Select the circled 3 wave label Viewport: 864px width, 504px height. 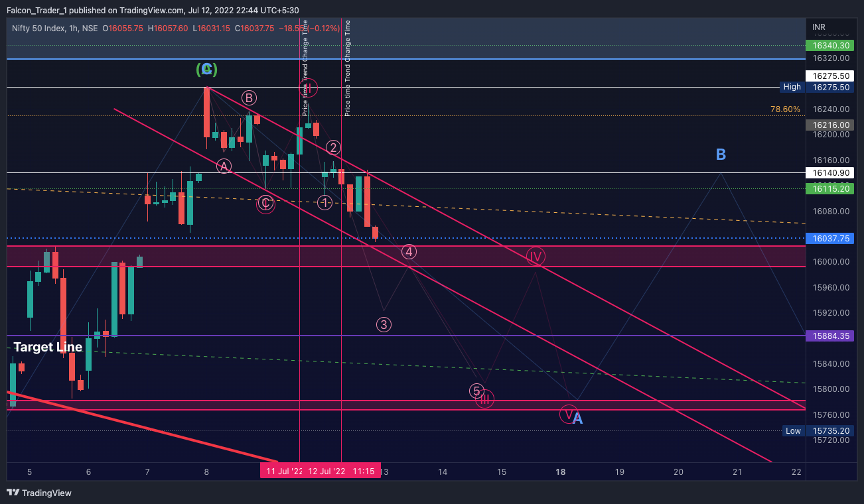coord(384,324)
